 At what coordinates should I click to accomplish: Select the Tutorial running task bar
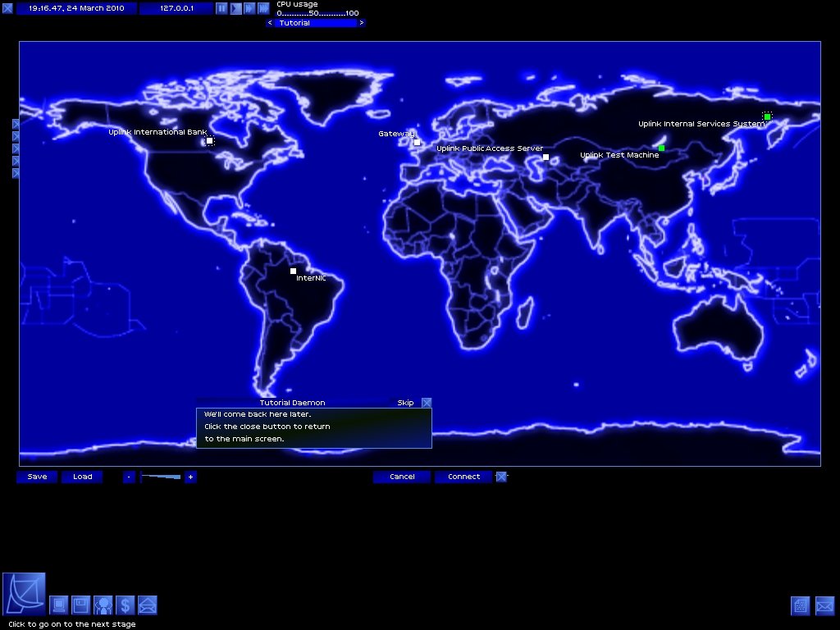pos(316,23)
